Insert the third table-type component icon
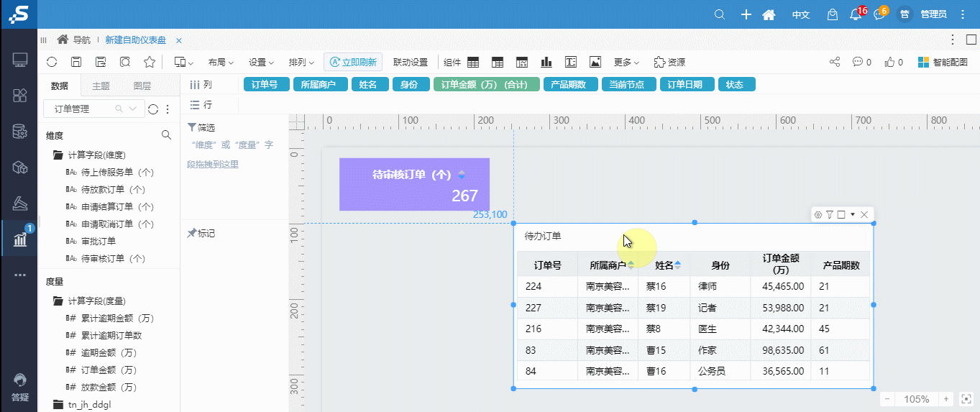The image size is (980, 412). 522,62
